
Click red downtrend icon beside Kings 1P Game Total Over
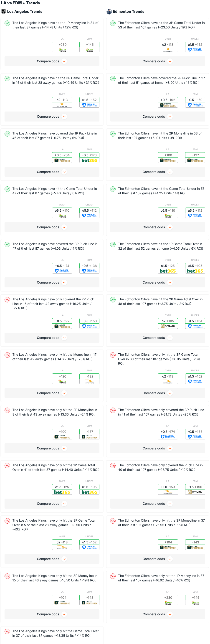tap(7, 466)
